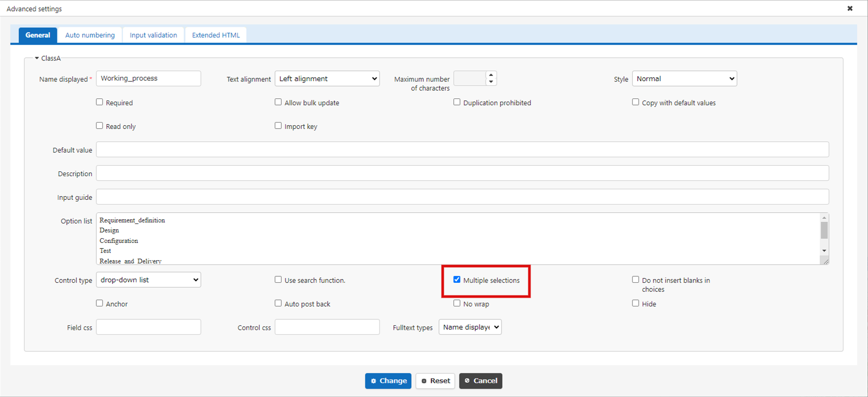The width and height of the screenshot is (868, 397).
Task: Enable the Anchor checkbox
Action: pos(99,303)
